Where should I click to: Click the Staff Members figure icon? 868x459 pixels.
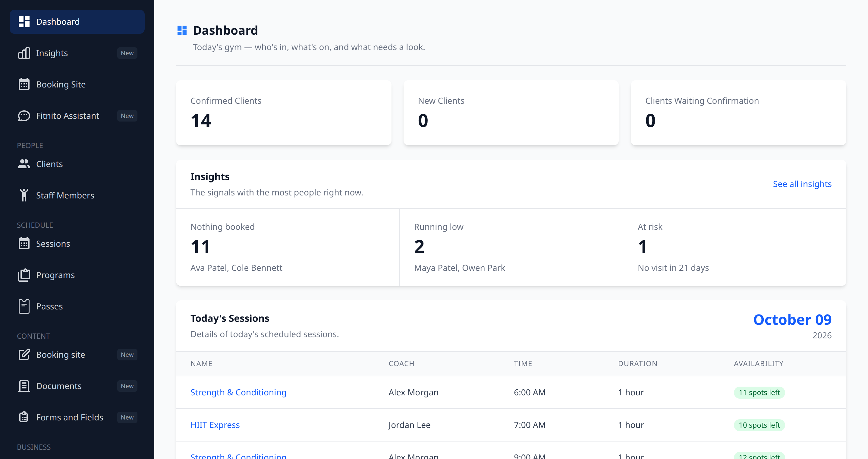click(x=24, y=195)
